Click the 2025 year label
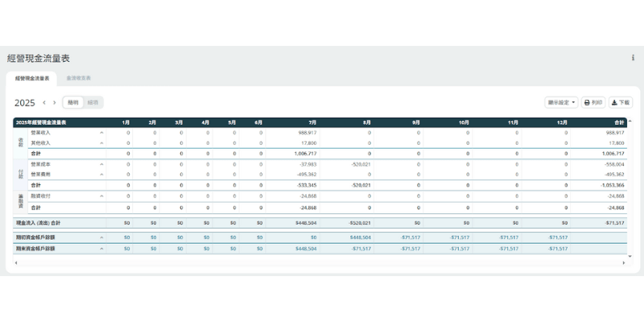Screen dimensions: 644x322 click(24, 103)
